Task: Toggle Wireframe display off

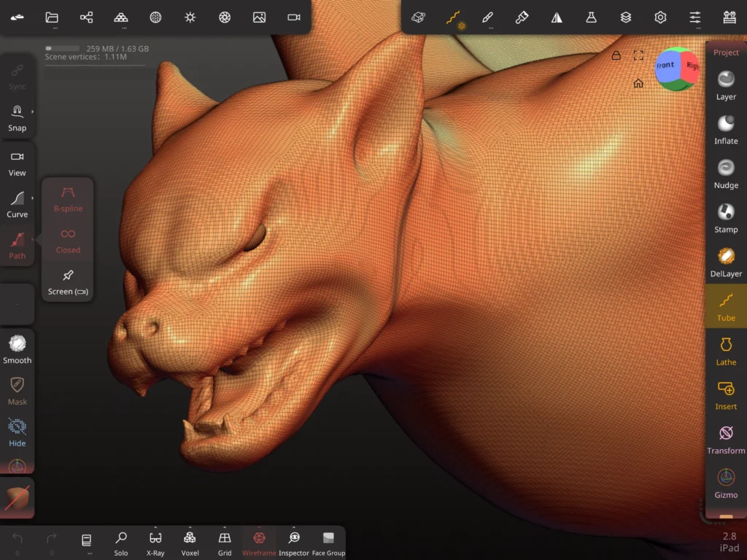Action: pyautogui.click(x=259, y=543)
